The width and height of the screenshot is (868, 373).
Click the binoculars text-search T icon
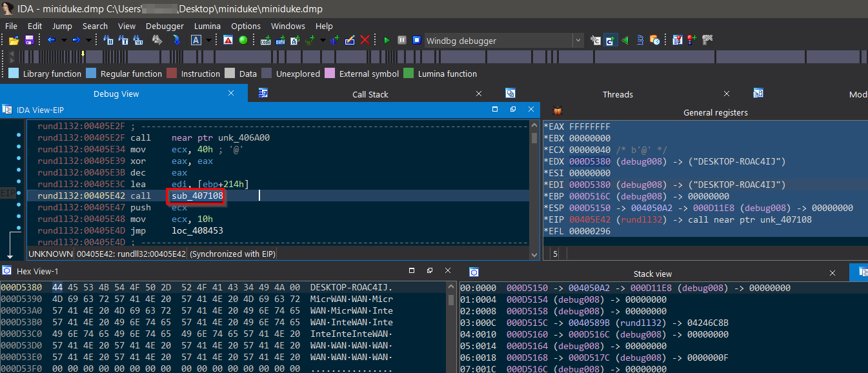tap(123, 40)
